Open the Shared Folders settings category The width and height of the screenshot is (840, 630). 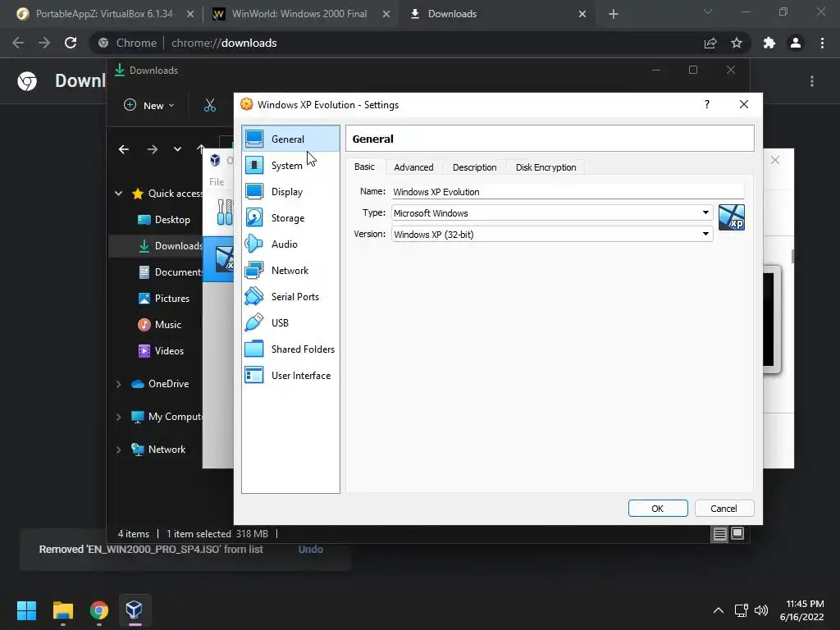point(290,349)
